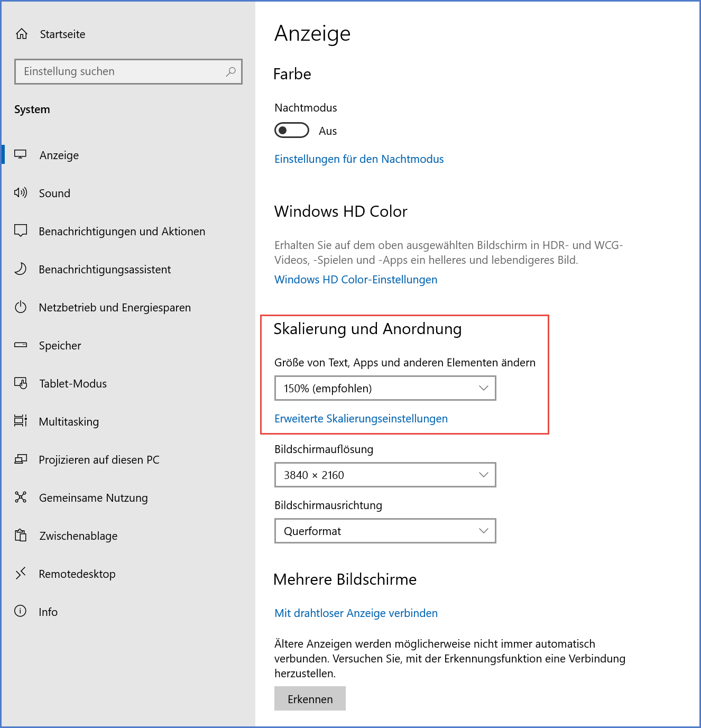Open Erweiterte Skalierungseinstellungen link

361,419
